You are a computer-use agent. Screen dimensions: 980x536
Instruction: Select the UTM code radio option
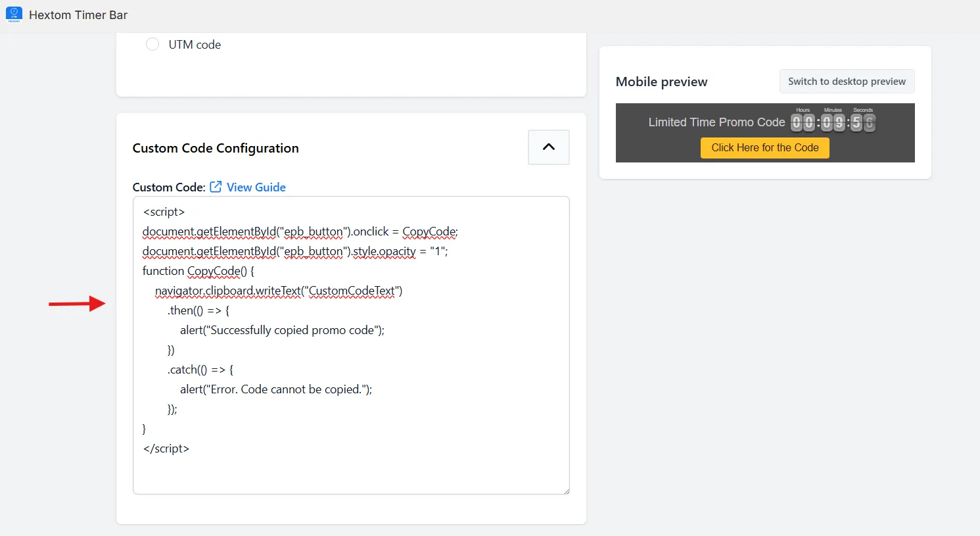152,45
